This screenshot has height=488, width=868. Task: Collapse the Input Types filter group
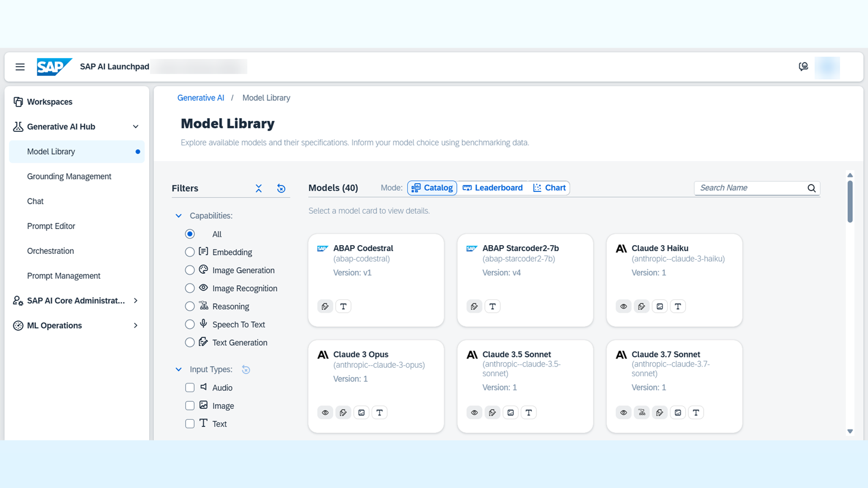pyautogui.click(x=178, y=370)
